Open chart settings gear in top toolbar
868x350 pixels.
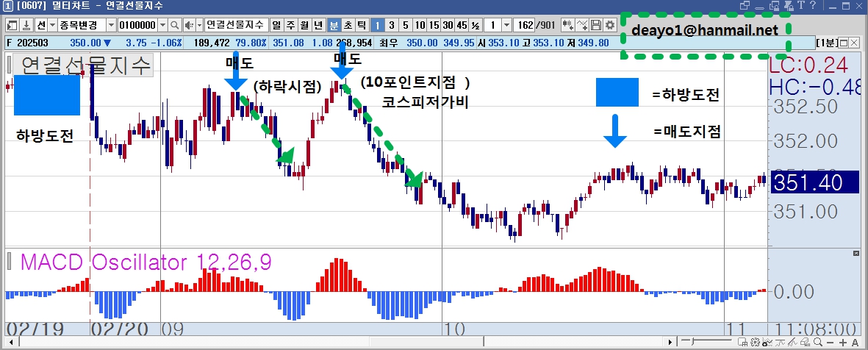pyautogui.click(x=610, y=25)
